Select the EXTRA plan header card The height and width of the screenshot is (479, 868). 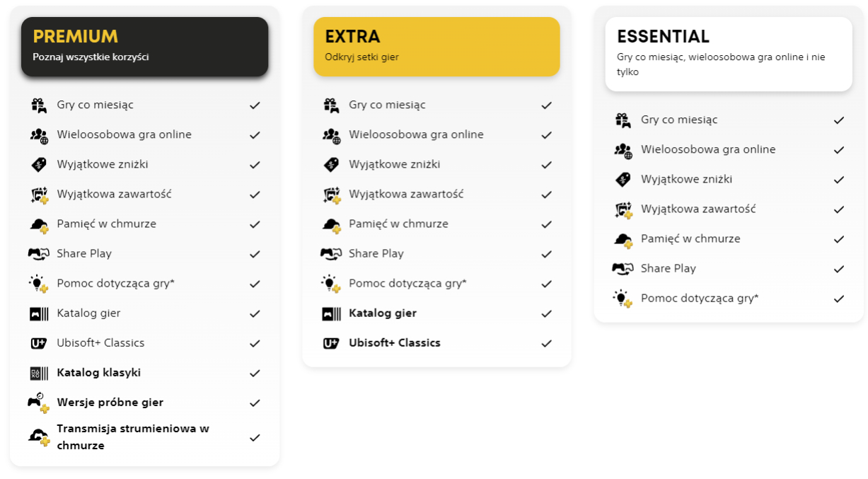coord(436,47)
